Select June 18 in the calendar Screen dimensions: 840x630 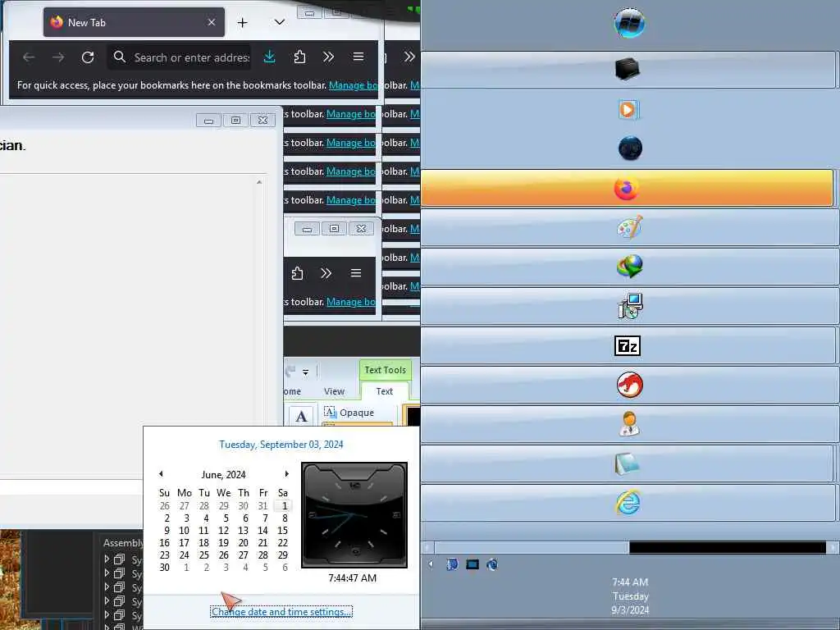(x=203, y=543)
